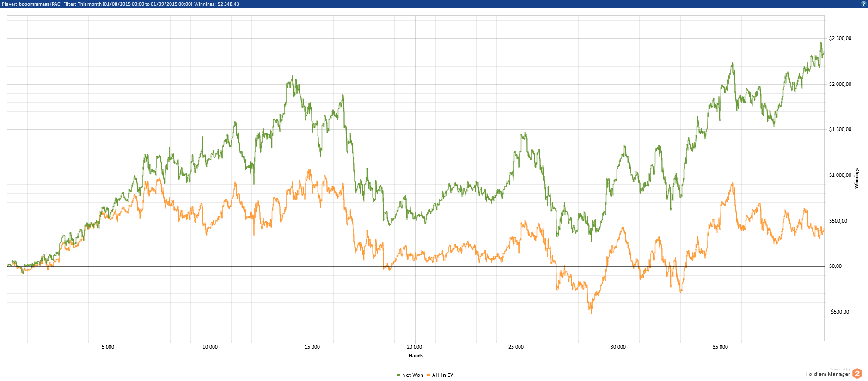Click the "10 000" hands axis label
Viewport: 868px width, 381px height.
(x=210, y=347)
